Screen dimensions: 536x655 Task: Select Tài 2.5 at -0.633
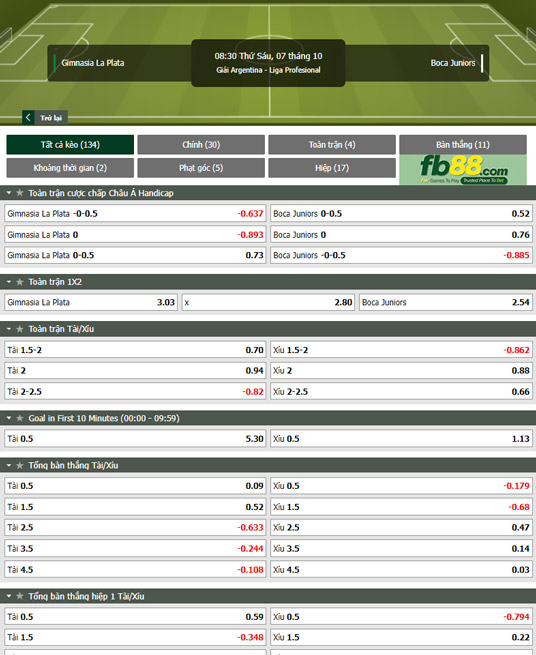click(x=135, y=528)
